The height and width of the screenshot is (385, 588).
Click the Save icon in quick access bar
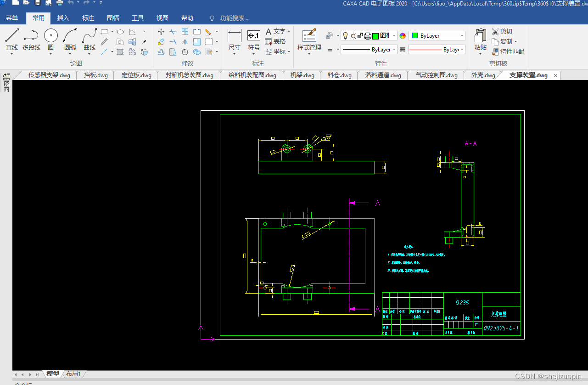tap(38, 3)
